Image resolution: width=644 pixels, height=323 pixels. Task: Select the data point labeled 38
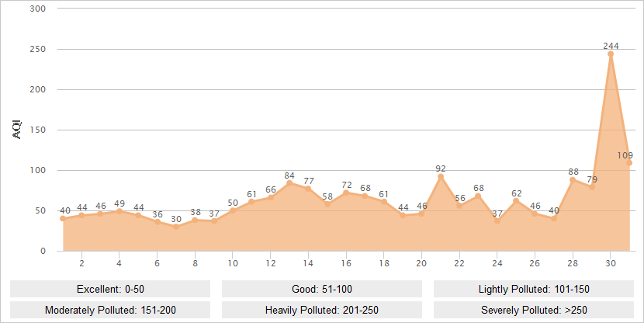[195, 221]
